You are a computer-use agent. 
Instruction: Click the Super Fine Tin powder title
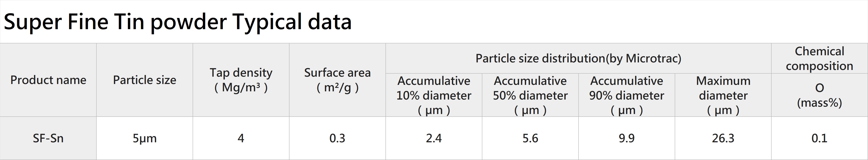178,22
